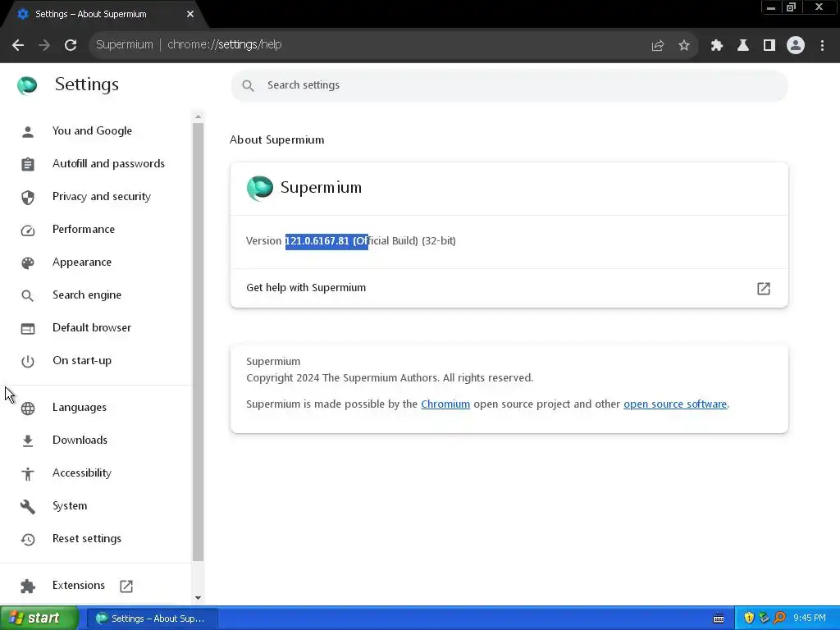The height and width of the screenshot is (630, 840).
Task: Click the external link icon next to Extensions
Action: [x=126, y=586]
